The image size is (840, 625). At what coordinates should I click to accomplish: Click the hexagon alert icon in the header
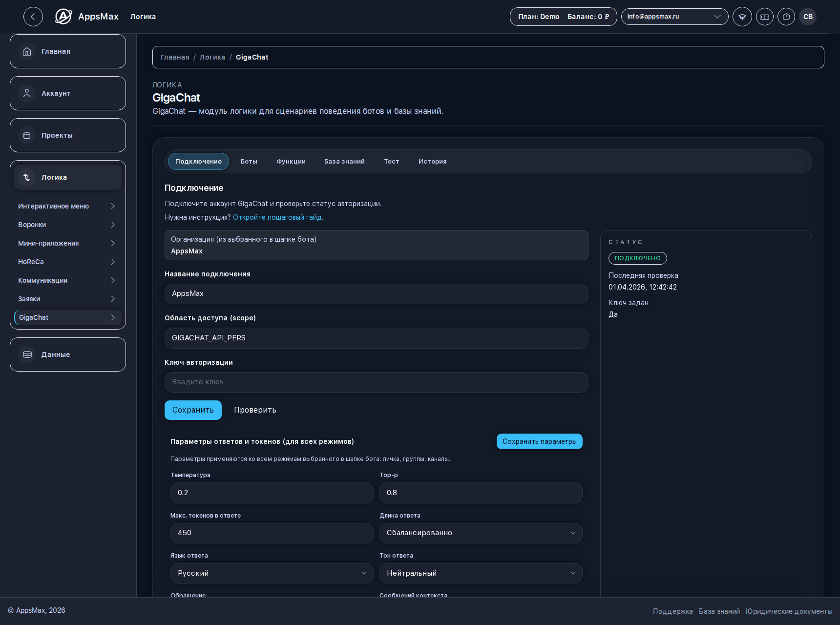786,17
